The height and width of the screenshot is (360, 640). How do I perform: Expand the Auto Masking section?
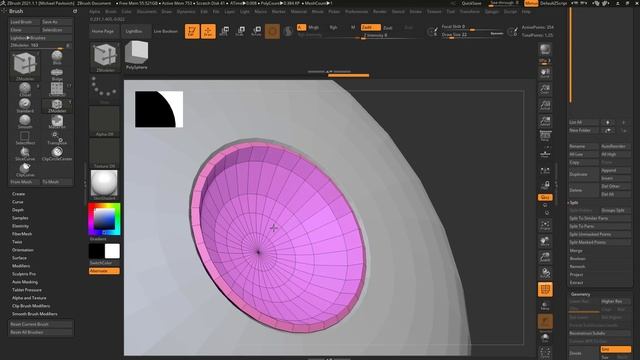point(25,282)
